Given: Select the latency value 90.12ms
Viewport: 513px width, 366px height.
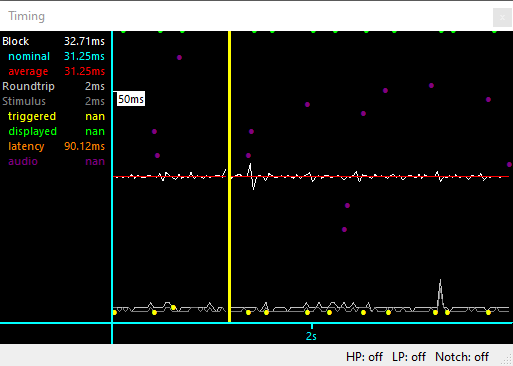Looking at the screenshot, I should tap(84, 146).
